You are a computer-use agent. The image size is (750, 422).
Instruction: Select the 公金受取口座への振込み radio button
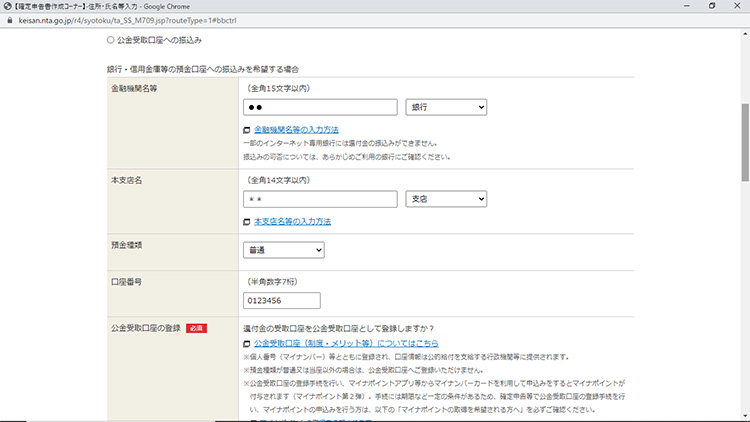[x=111, y=41]
